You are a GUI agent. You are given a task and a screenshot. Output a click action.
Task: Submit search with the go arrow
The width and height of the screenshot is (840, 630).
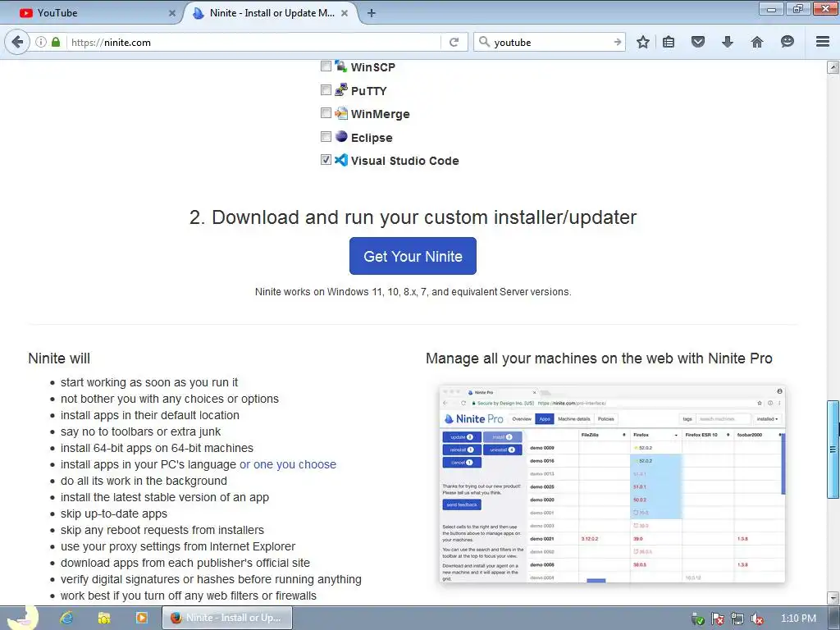pyautogui.click(x=618, y=42)
